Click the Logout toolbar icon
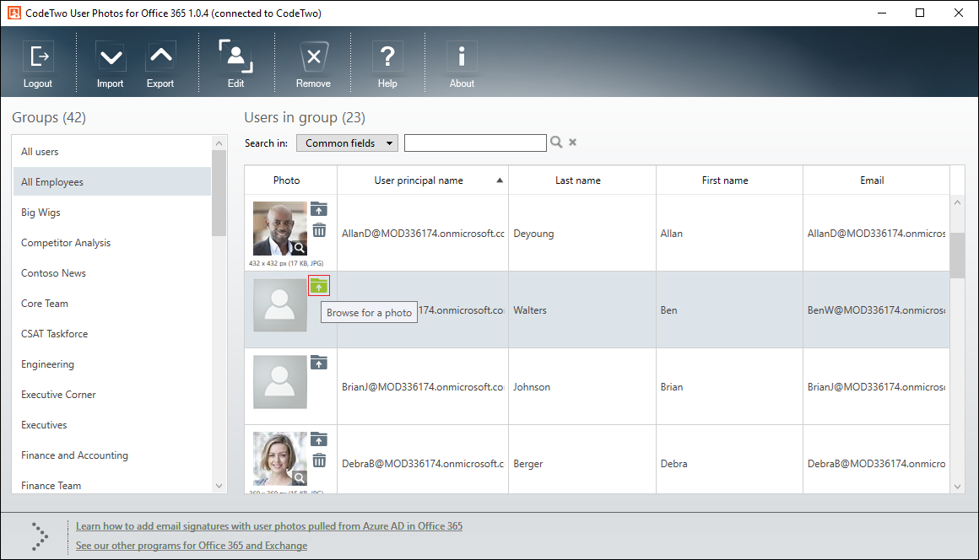 click(x=38, y=57)
